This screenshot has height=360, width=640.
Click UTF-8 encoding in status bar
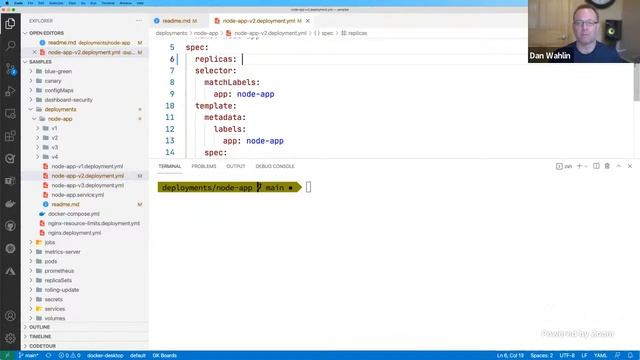click(567, 356)
